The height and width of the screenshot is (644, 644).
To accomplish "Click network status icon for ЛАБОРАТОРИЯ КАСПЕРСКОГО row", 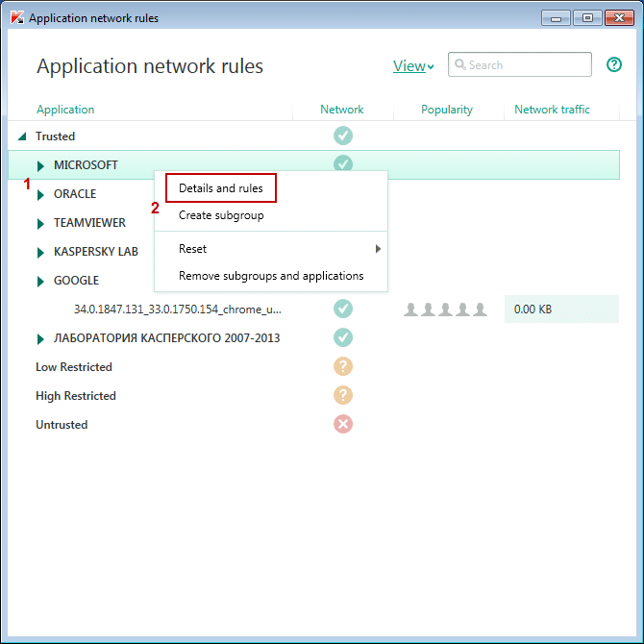I will point(343,337).
